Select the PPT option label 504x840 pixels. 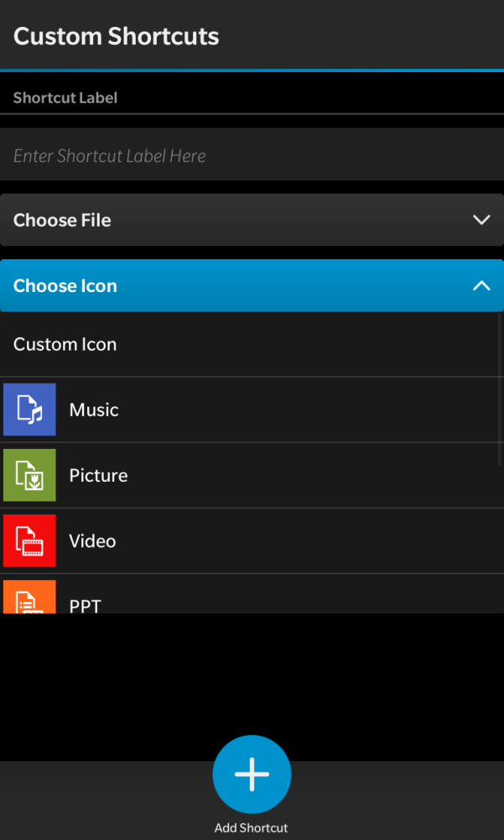point(85,604)
